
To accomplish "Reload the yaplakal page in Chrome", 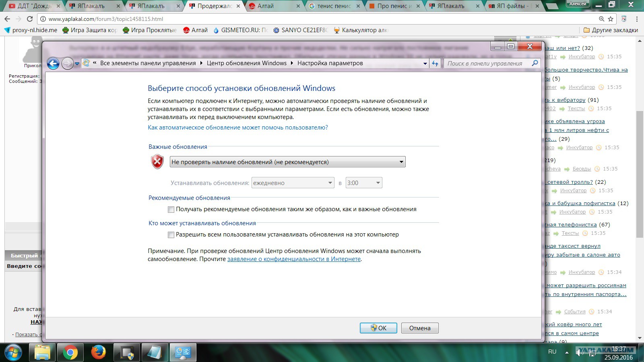I will click(x=29, y=19).
